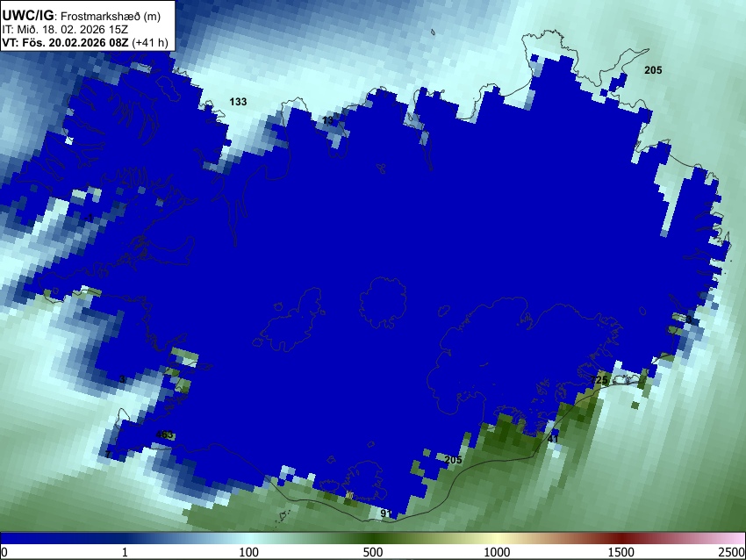Pick the pale yellow segment of the colour bar
Image resolution: width=746 pixels, height=560 pixels.
(x=497, y=538)
